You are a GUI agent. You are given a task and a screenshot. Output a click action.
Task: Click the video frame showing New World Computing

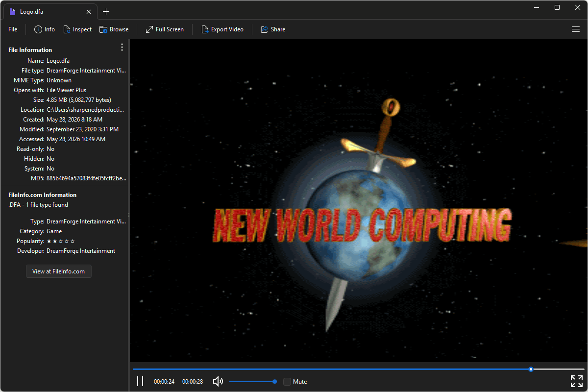tap(359, 201)
